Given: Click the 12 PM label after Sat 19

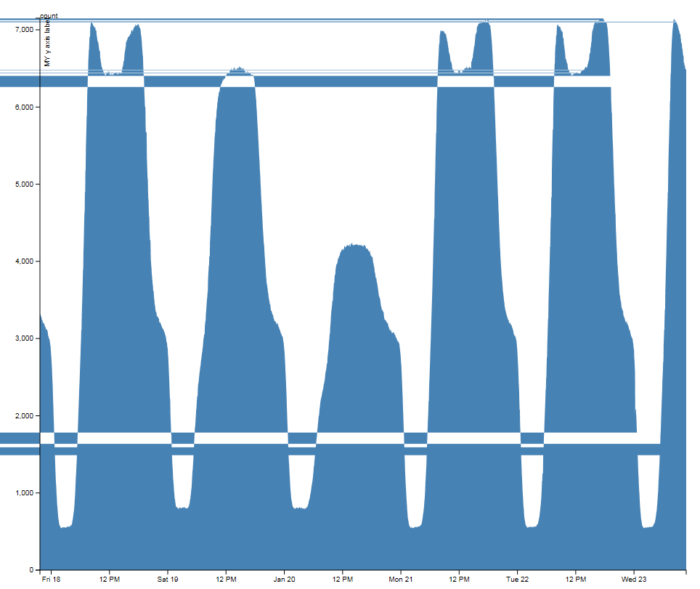Looking at the screenshot, I should [226, 579].
